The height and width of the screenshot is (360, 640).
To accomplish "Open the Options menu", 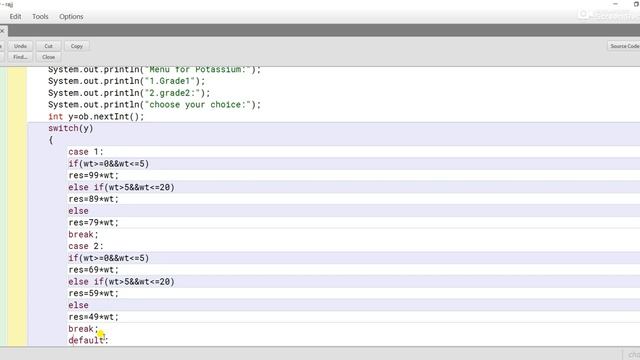I will pos(71,17).
